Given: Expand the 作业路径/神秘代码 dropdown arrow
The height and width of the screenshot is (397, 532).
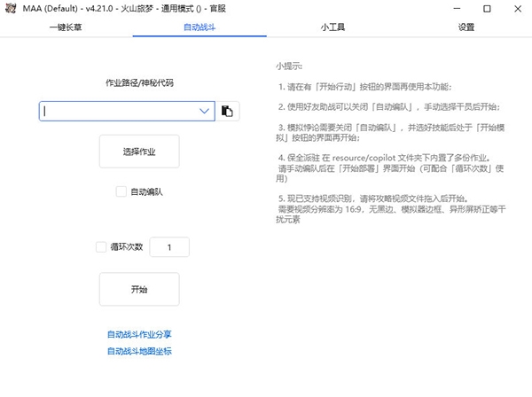Looking at the screenshot, I should point(205,111).
